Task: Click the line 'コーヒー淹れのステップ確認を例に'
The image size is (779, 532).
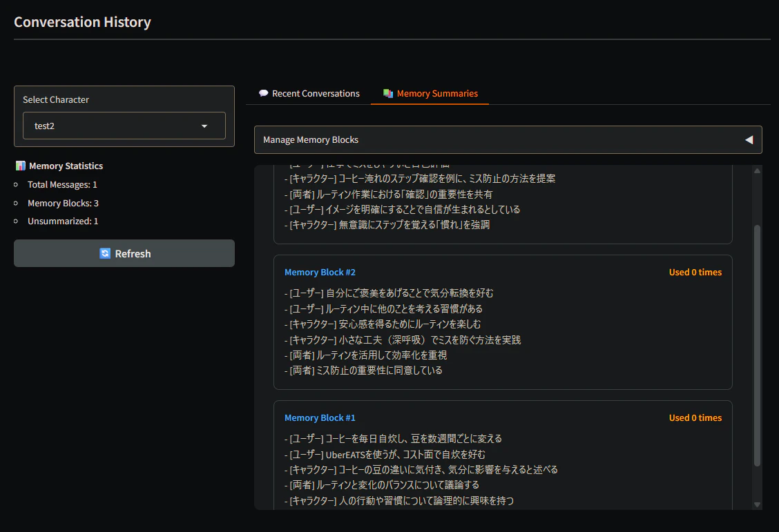Action: (x=420, y=179)
